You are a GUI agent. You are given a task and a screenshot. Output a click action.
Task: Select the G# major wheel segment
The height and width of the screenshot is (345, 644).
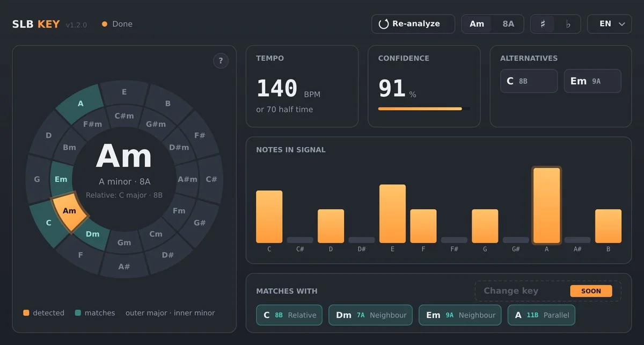pyautogui.click(x=200, y=222)
